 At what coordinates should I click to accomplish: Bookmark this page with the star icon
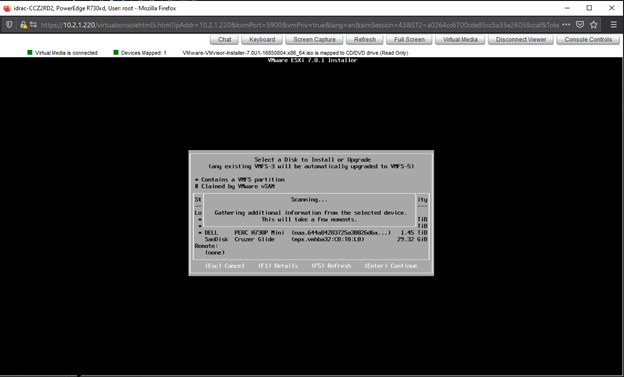tap(594, 25)
